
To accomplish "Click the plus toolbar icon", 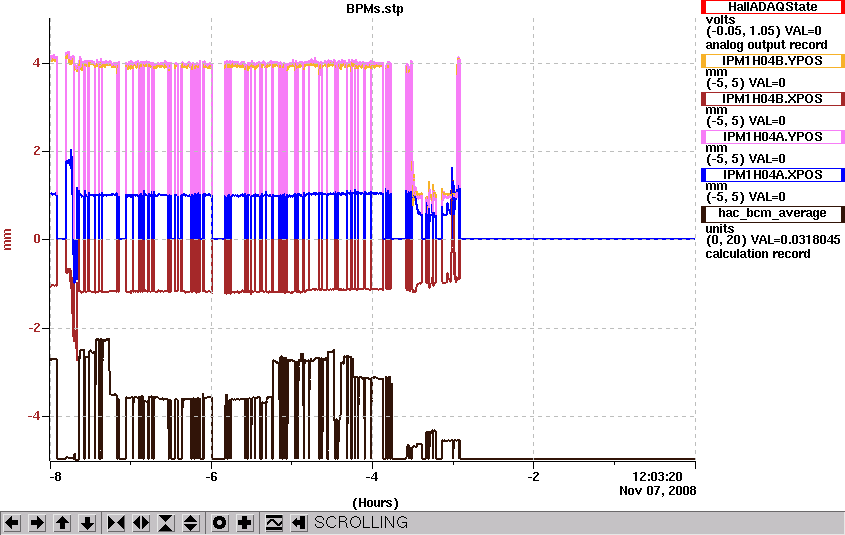I will [245, 523].
